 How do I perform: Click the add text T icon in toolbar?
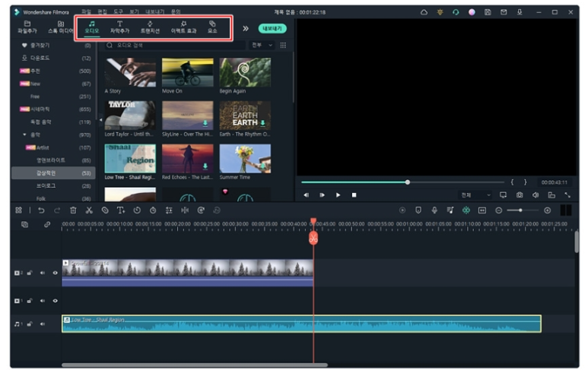(x=121, y=210)
